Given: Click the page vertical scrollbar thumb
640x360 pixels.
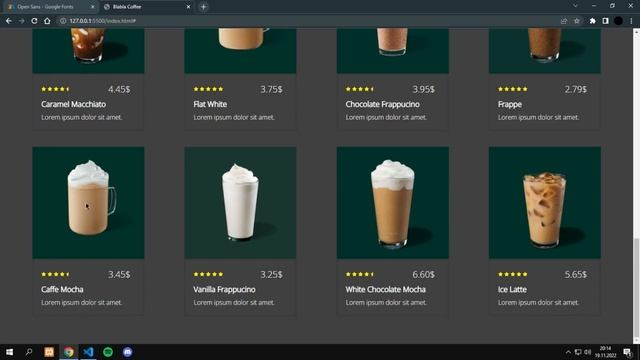Looking at the screenshot, I should (636, 288).
